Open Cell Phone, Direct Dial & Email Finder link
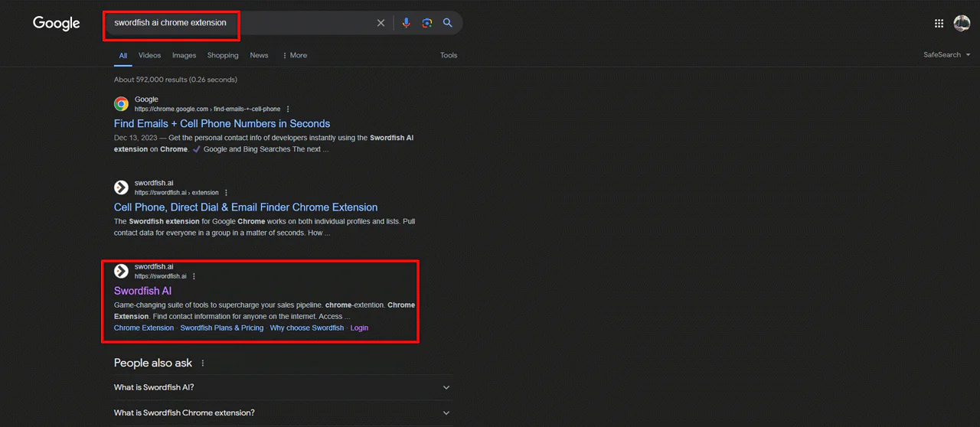 point(246,207)
